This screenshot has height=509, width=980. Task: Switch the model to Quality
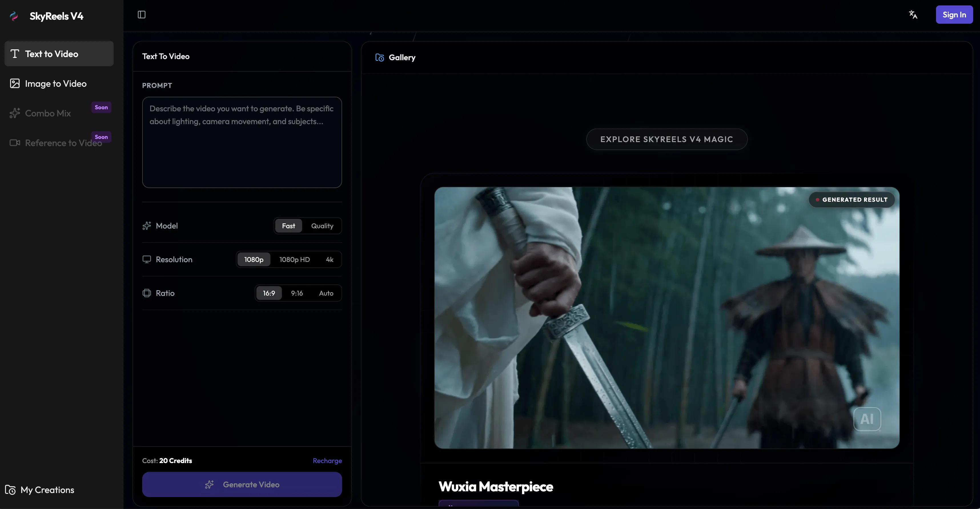(322, 226)
